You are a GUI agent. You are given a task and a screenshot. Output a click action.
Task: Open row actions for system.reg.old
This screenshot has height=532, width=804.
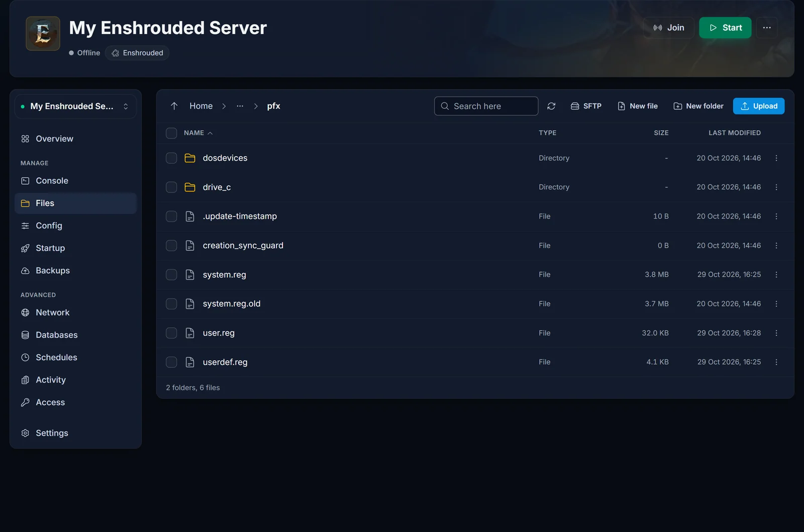click(x=776, y=304)
